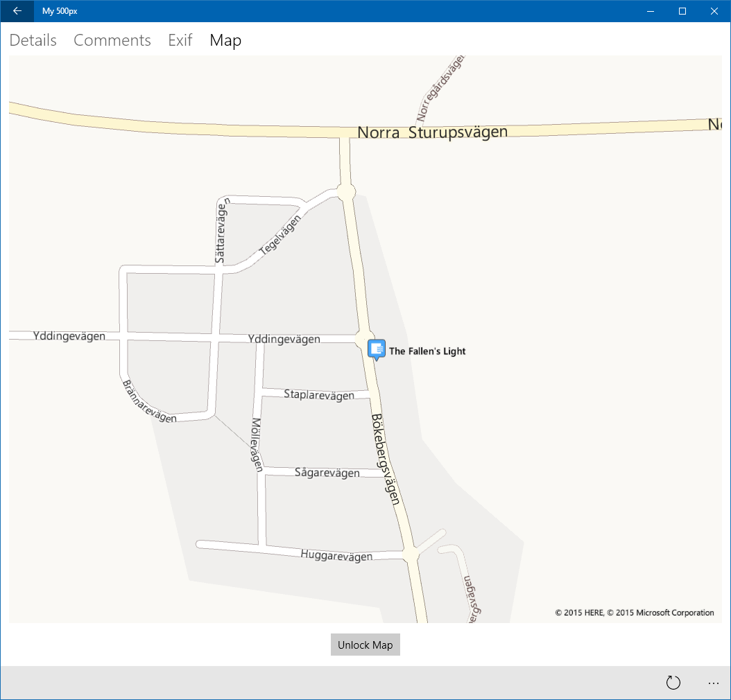The width and height of the screenshot is (731, 700).
Task: Click the Staplarevägen street label
Action: coord(319,394)
